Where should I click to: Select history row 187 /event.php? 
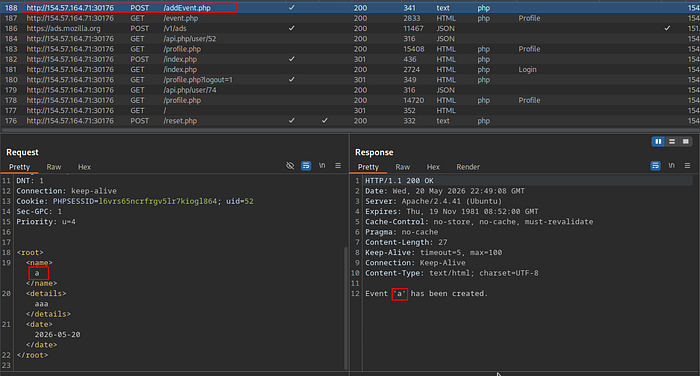[x=350, y=18]
